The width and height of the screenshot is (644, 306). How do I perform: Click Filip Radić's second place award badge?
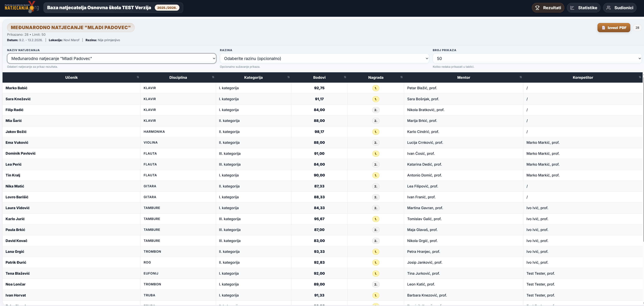(375, 110)
